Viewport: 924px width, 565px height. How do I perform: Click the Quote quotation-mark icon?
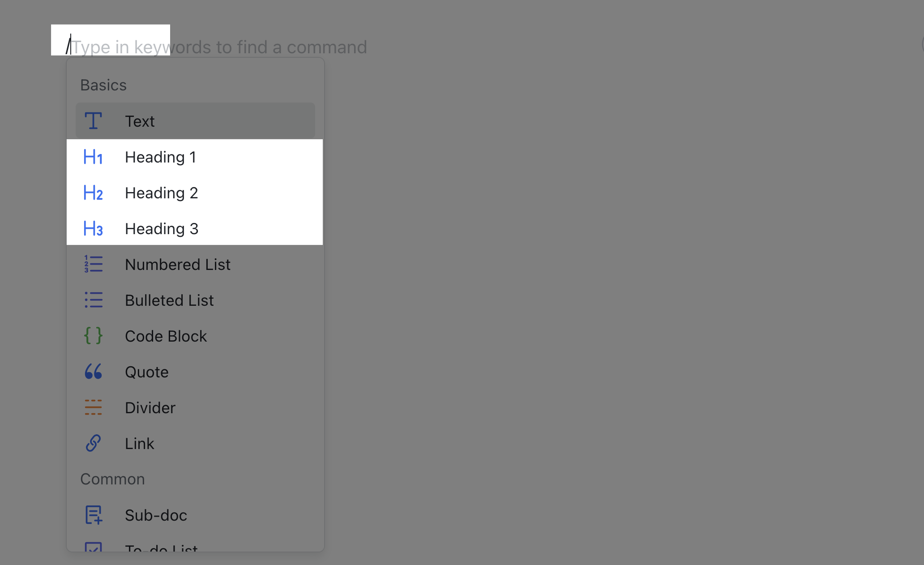pos(93,372)
